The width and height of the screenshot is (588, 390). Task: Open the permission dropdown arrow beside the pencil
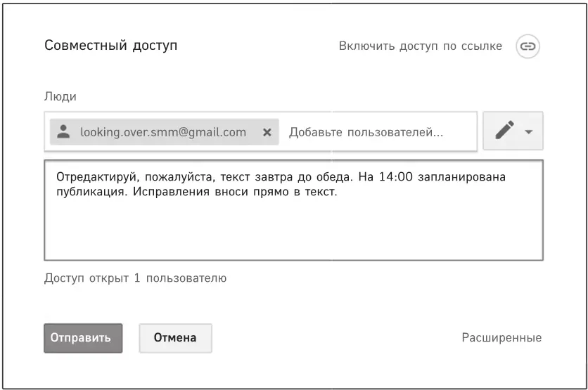point(529,131)
